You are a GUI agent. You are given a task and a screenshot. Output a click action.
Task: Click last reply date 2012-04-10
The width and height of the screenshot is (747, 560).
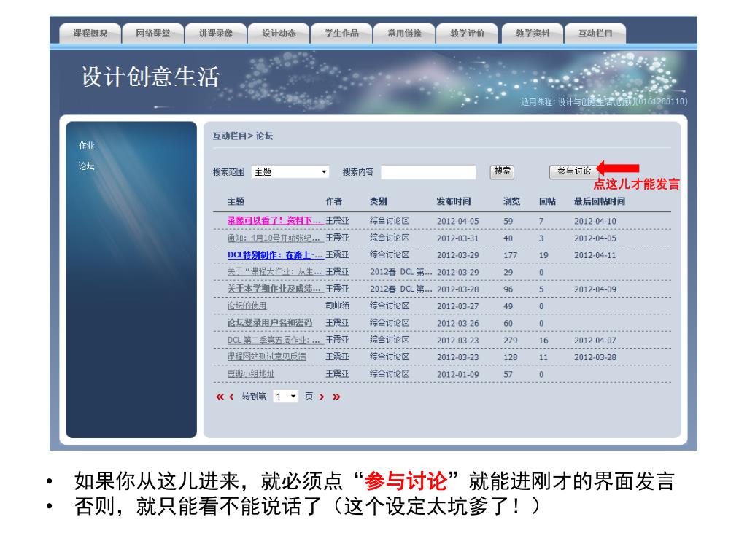[x=595, y=221]
